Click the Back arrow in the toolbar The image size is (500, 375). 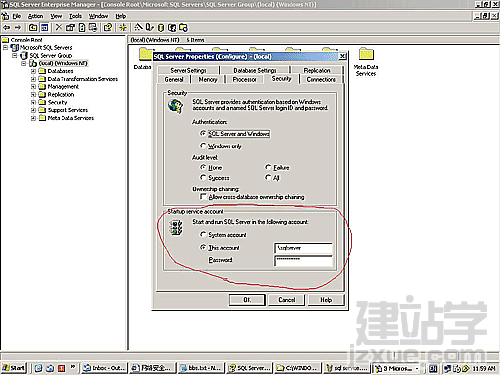(7, 27)
